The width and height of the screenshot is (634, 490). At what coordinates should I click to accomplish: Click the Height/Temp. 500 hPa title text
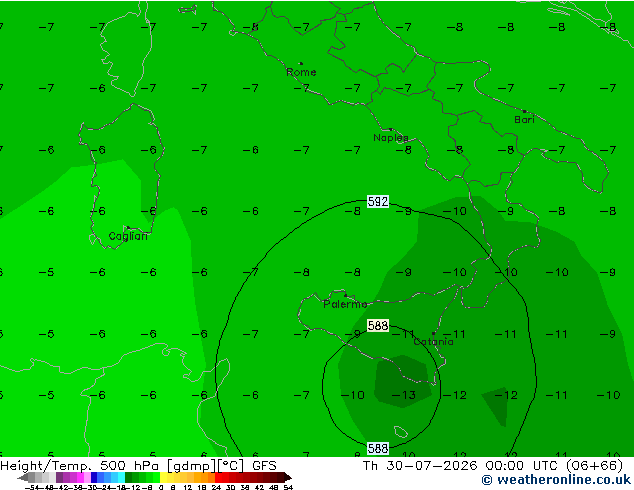click(80, 465)
